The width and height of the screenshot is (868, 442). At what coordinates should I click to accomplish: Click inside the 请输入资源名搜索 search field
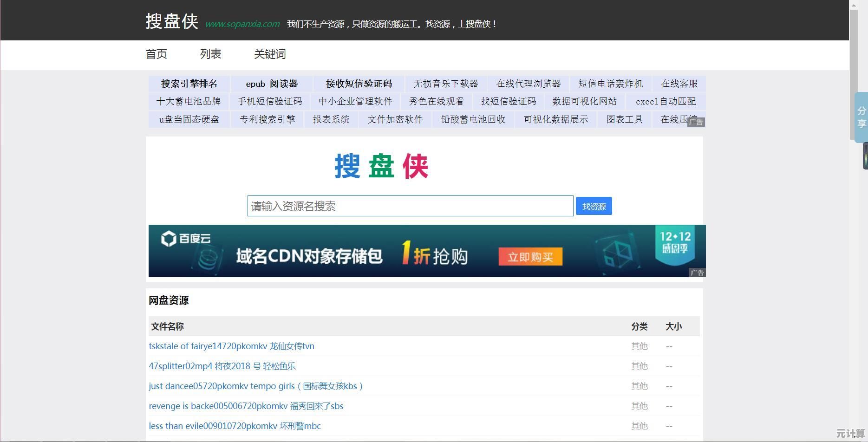(410, 206)
